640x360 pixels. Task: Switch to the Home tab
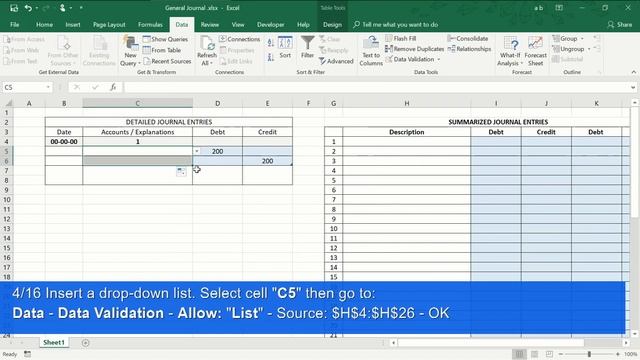click(44, 24)
